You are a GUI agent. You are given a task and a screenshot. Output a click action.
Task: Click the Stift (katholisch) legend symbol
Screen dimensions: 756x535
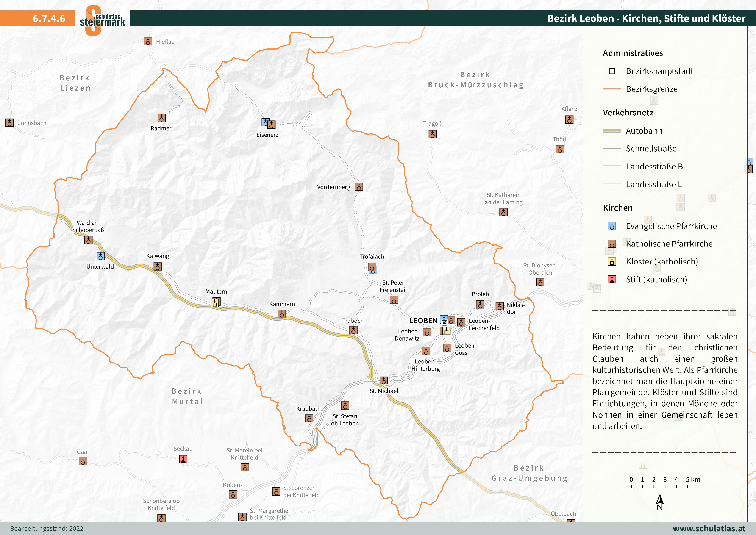pyautogui.click(x=612, y=279)
